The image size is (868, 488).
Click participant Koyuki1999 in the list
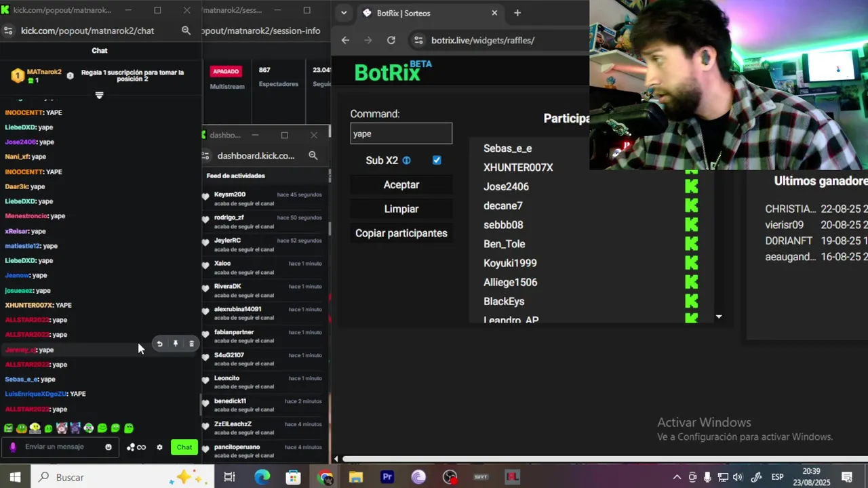(x=510, y=263)
